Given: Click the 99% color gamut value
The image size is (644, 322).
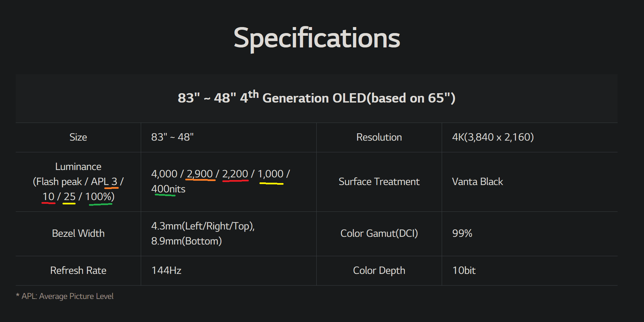Looking at the screenshot, I should click(462, 233).
